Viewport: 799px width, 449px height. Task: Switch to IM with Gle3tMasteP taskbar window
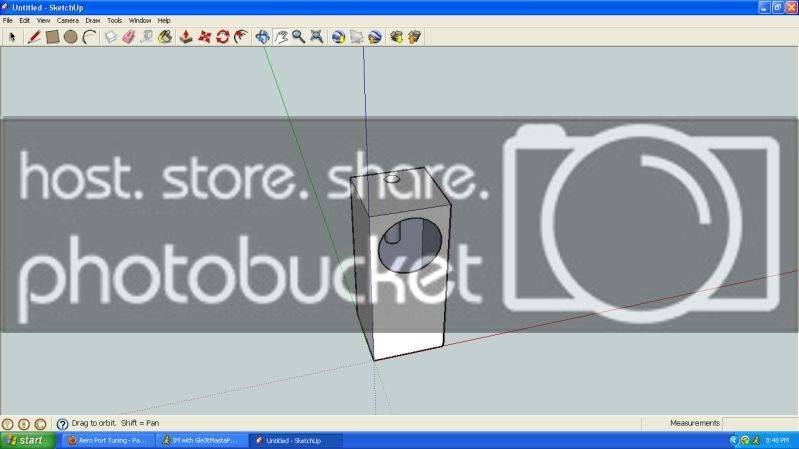coord(202,440)
